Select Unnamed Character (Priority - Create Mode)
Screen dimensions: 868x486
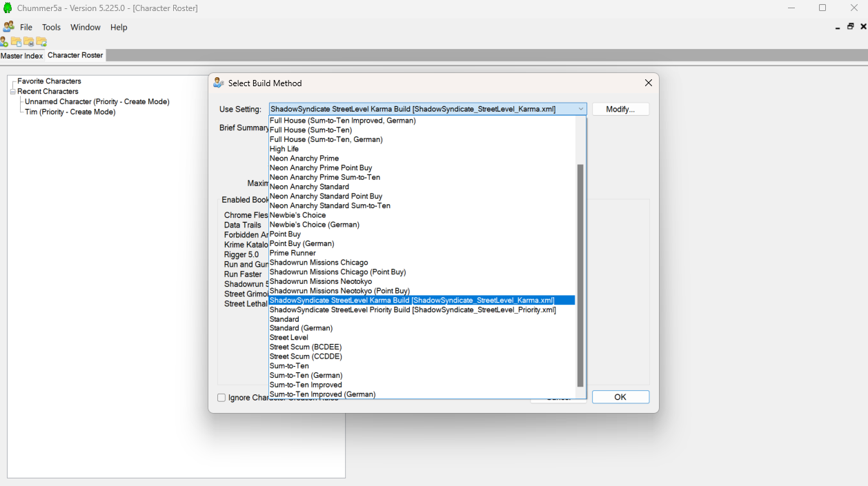pos(97,102)
